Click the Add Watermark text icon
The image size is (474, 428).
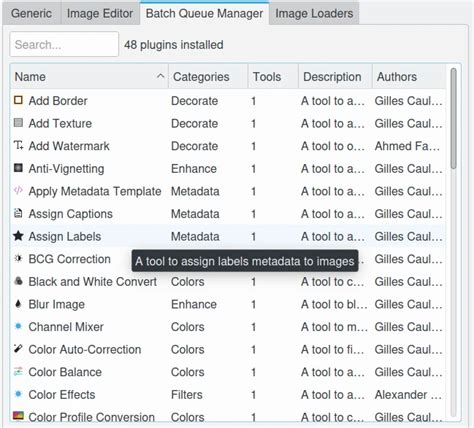coord(18,145)
